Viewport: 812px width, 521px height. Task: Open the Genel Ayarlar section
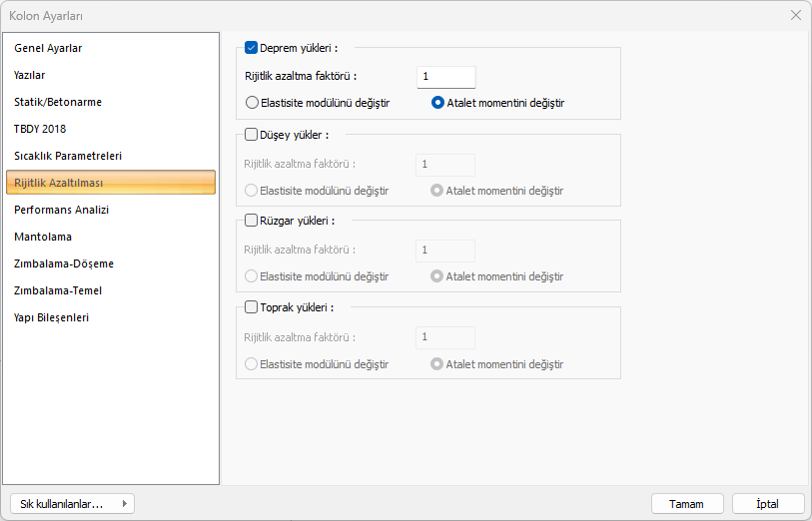point(48,48)
